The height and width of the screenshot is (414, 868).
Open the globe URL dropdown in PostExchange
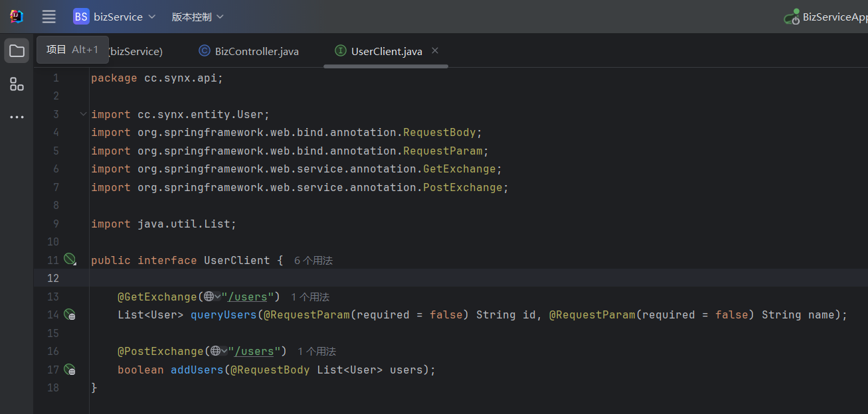point(219,351)
